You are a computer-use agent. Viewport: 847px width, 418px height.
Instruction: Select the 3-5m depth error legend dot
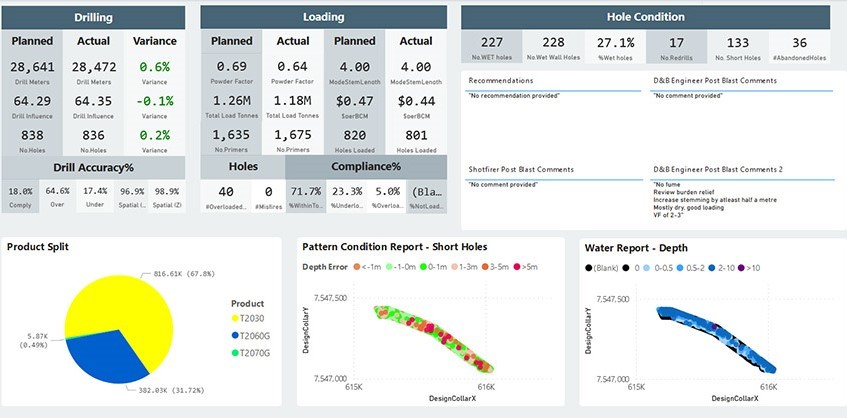click(483, 266)
